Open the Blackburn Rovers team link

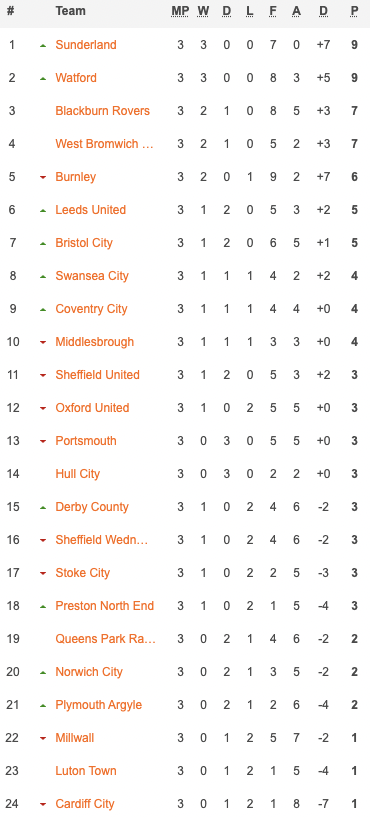click(103, 111)
